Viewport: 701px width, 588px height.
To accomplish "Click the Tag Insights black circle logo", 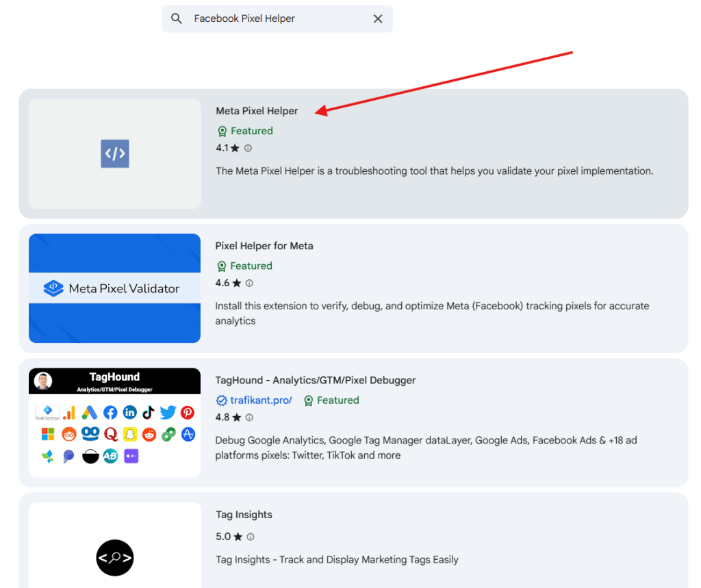I will [x=114, y=557].
